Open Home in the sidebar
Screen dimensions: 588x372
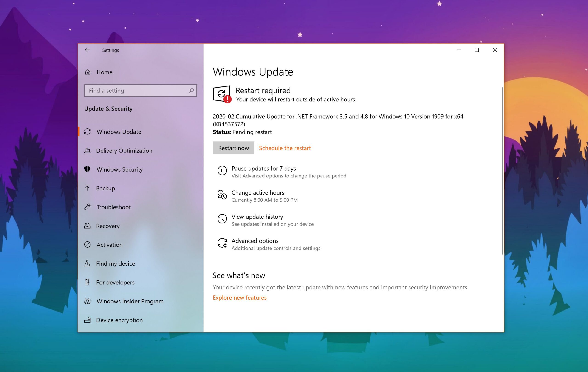point(140,72)
